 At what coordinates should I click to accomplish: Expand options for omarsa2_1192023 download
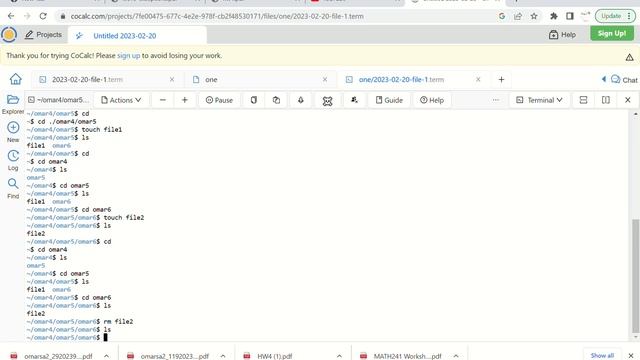[x=223, y=356]
